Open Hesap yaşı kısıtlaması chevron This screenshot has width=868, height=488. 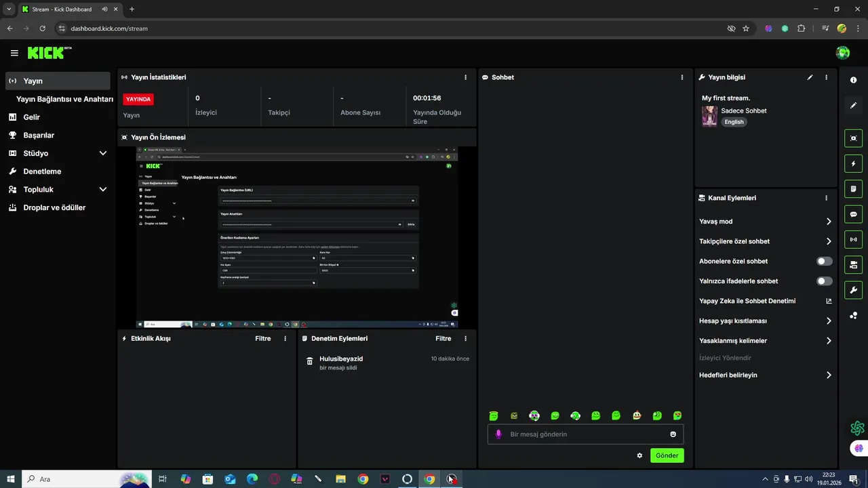coord(829,321)
